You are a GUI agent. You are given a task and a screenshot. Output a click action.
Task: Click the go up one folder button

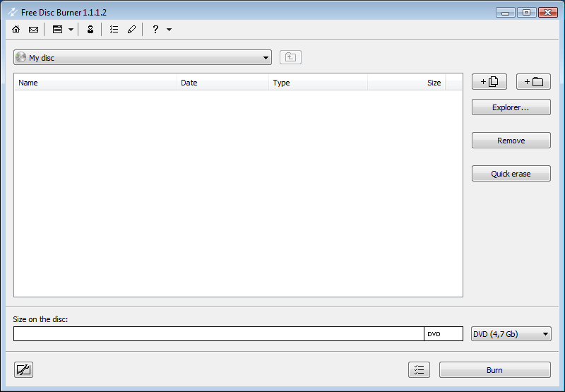(290, 57)
